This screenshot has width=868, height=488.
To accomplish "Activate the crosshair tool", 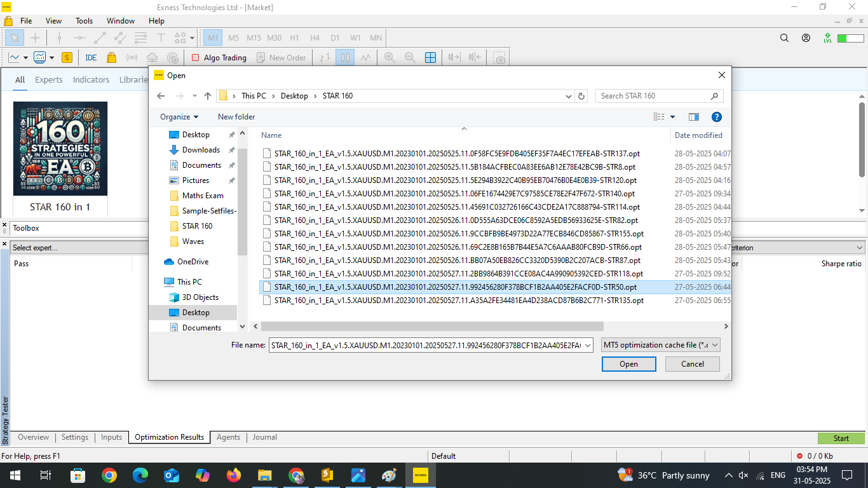I will point(36,37).
